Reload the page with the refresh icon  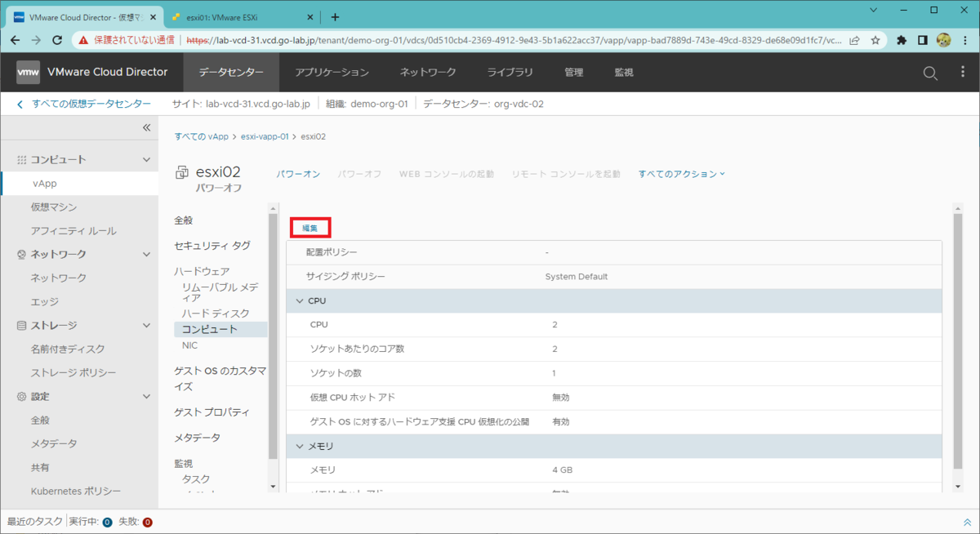pos(58,39)
